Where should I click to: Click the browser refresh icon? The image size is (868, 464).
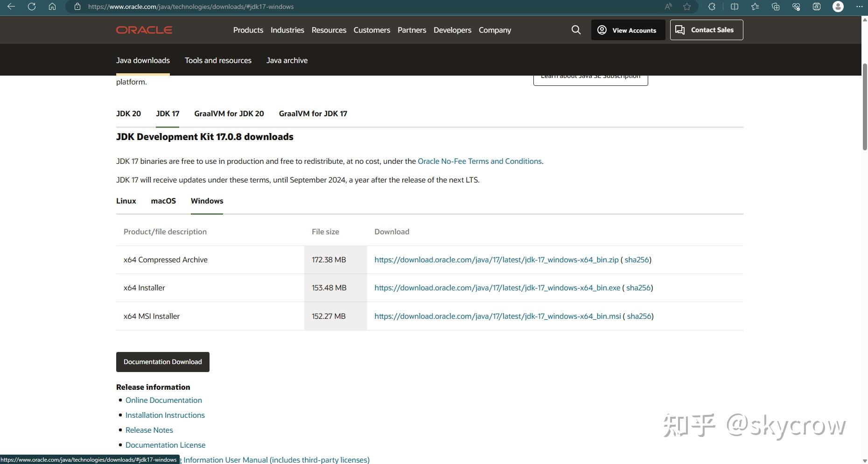32,7
